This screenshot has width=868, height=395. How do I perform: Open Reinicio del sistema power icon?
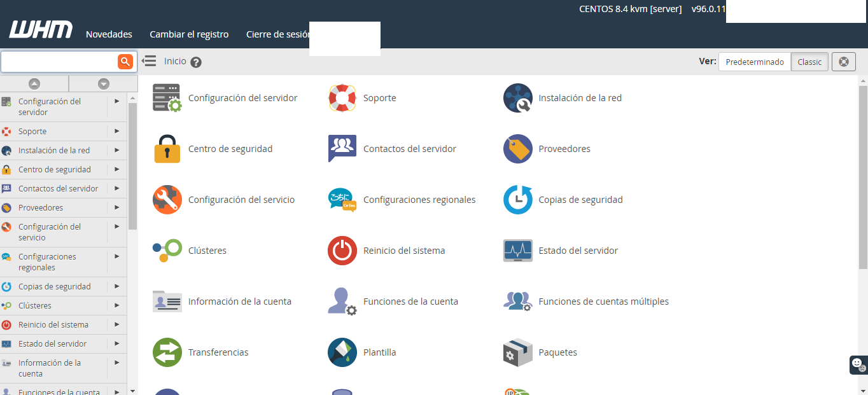tap(342, 251)
